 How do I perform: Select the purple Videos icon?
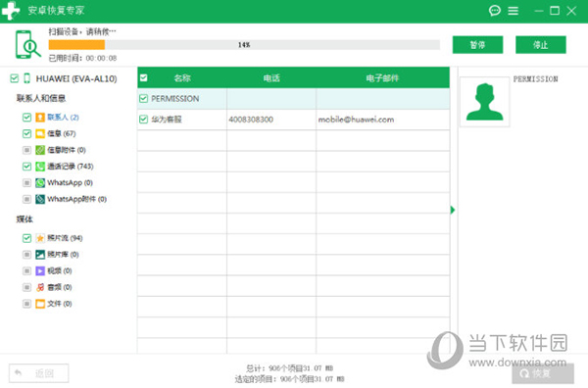40,270
